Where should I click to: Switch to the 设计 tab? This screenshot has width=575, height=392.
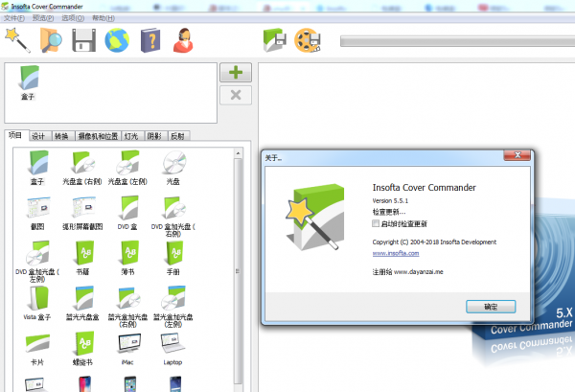[38, 136]
